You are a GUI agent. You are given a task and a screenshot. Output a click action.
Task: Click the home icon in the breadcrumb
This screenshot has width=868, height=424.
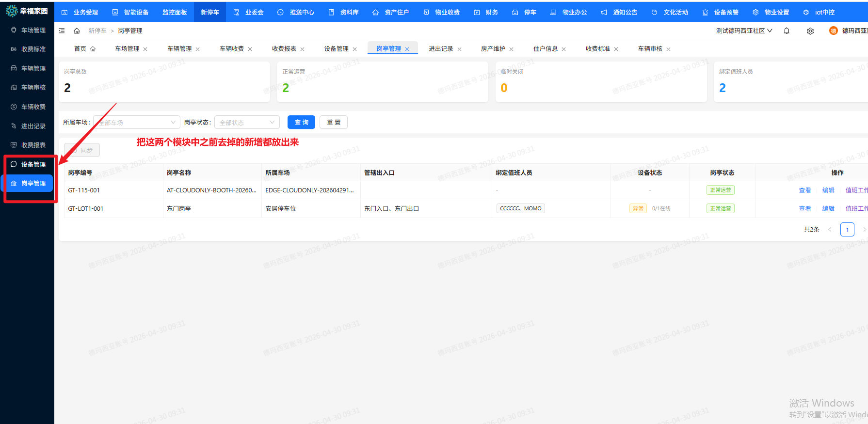click(x=77, y=31)
